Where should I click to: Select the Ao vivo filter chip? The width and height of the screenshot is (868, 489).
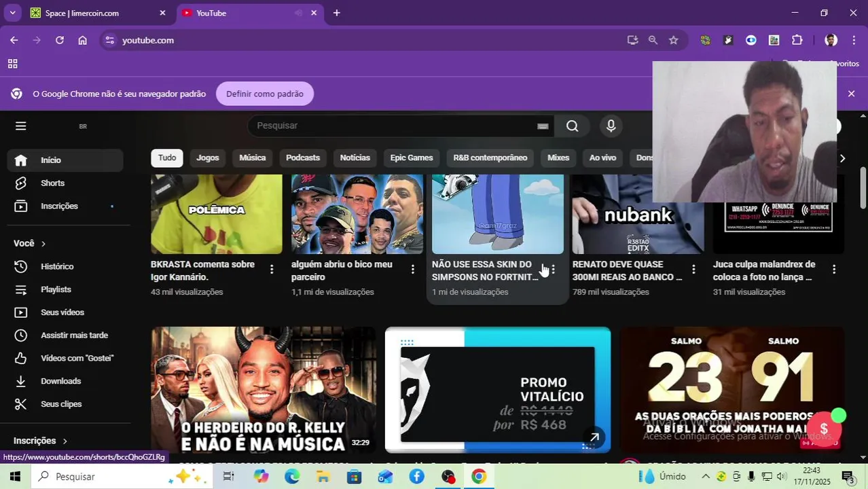(x=602, y=158)
